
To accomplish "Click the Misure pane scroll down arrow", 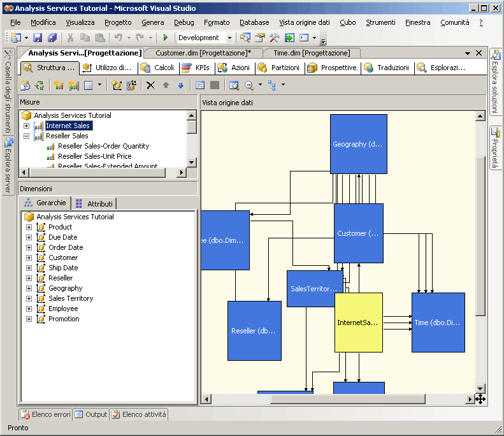I will point(192,162).
